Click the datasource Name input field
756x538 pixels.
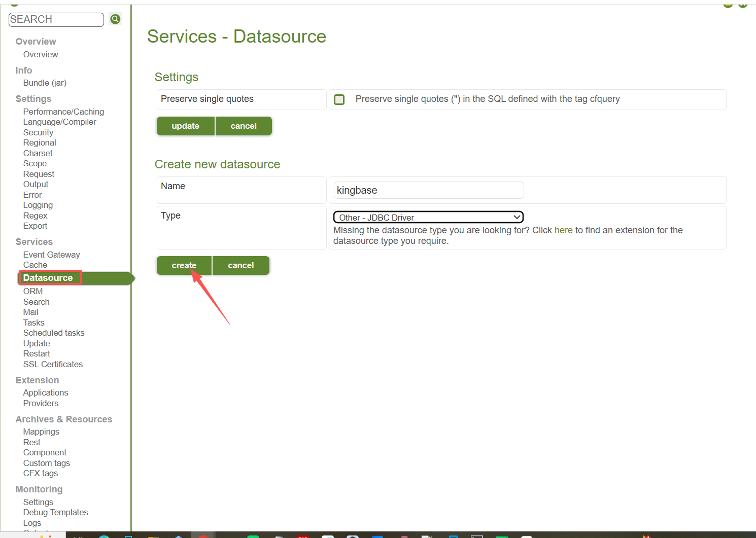428,191
